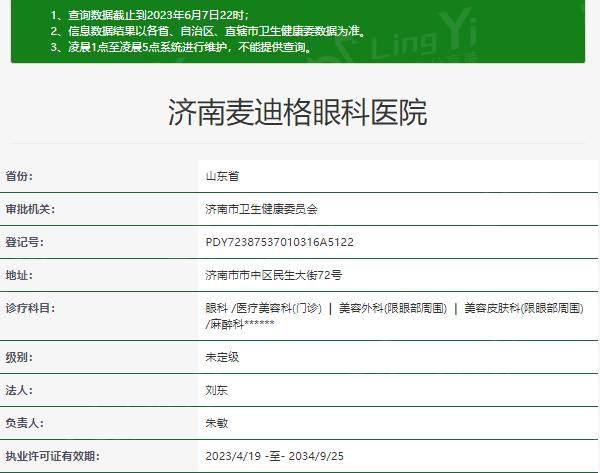Select the 诊疗科目 label

30,308
